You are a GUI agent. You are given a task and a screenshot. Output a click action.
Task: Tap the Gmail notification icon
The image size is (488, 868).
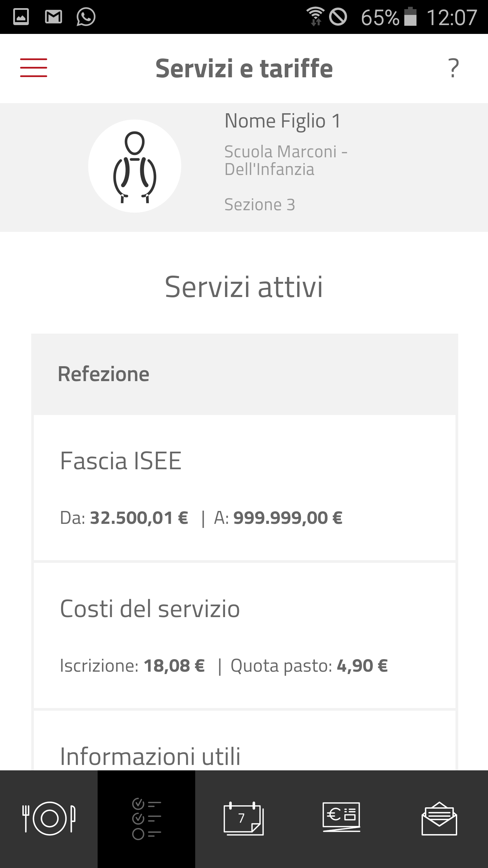(x=54, y=17)
